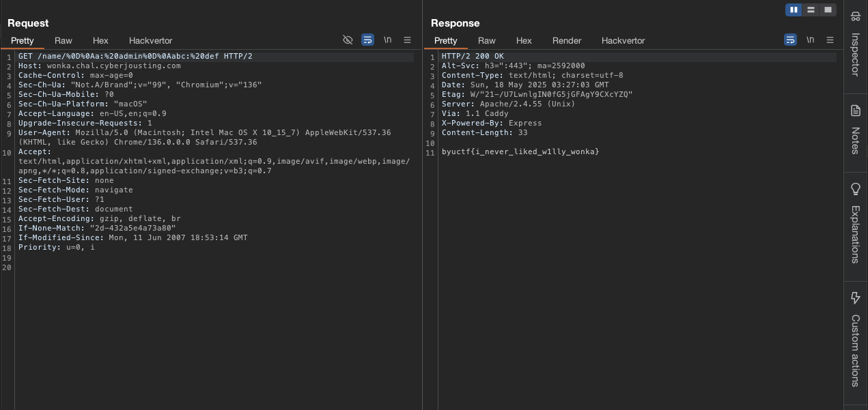Click the Sec-Ch-Ua header line

(140, 85)
